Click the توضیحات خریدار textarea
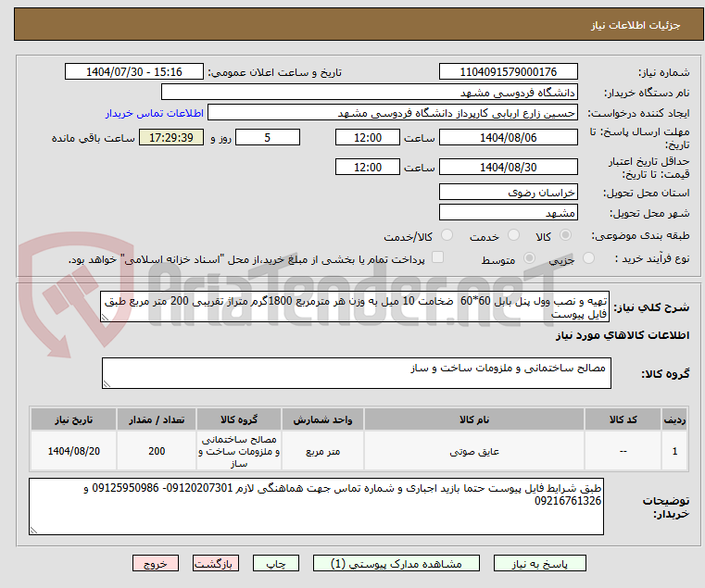 316,507
